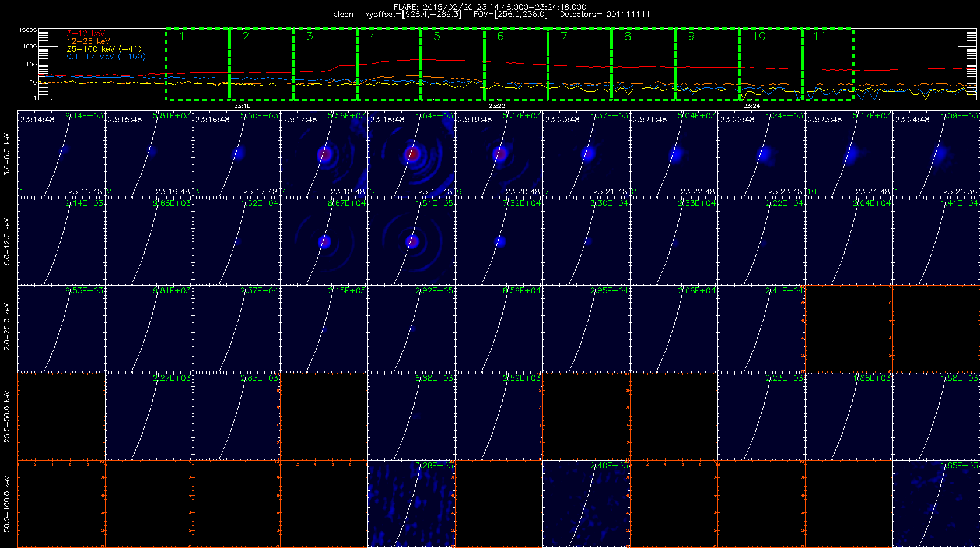Image resolution: width=980 pixels, height=548 pixels.
Task: Open the 23:23:48 image at 3.0-6.0 keV
Action: (849, 154)
